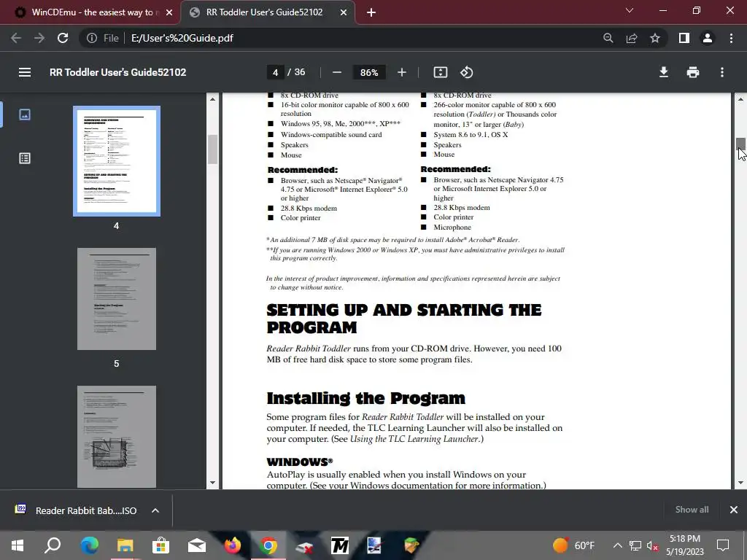
Task: Zoom in with the plus icon
Action: [402, 72]
